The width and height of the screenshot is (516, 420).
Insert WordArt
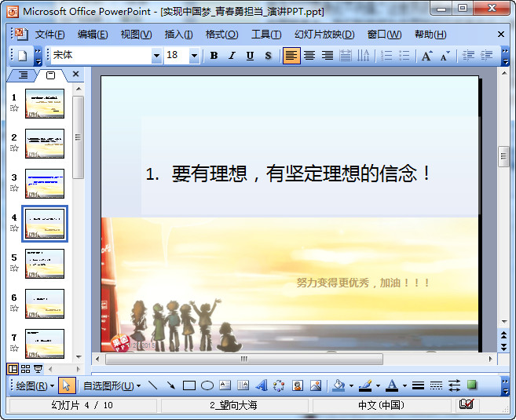(262, 385)
